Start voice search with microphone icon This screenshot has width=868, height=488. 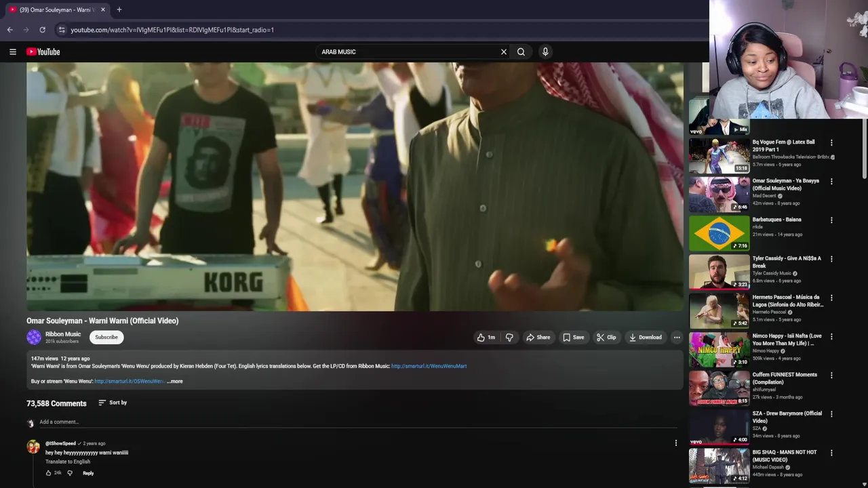(x=545, y=52)
